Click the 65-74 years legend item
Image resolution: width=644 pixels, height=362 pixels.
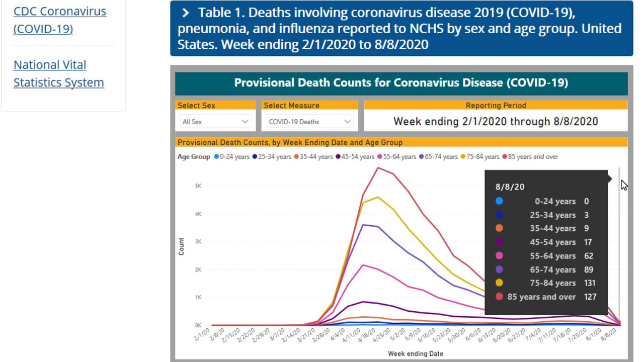[422, 157]
